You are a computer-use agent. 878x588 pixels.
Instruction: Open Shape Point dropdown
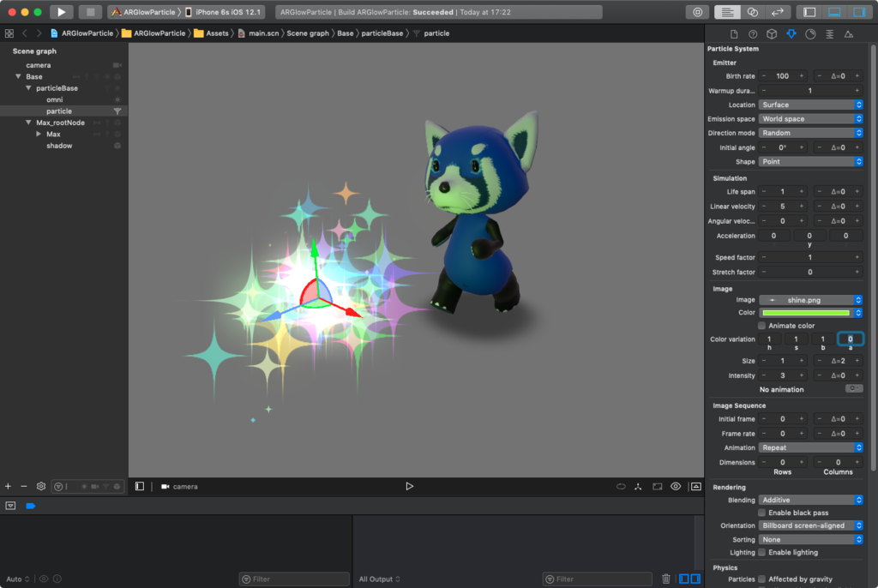coord(811,161)
